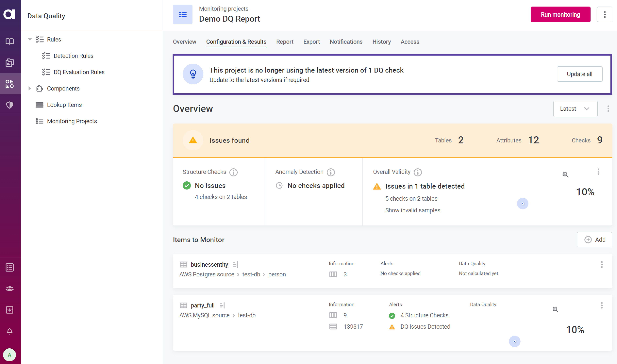Open the monitoring pulse icon
Image resolution: width=617 pixels, height=364 pixels.
(x=10, y=310)
